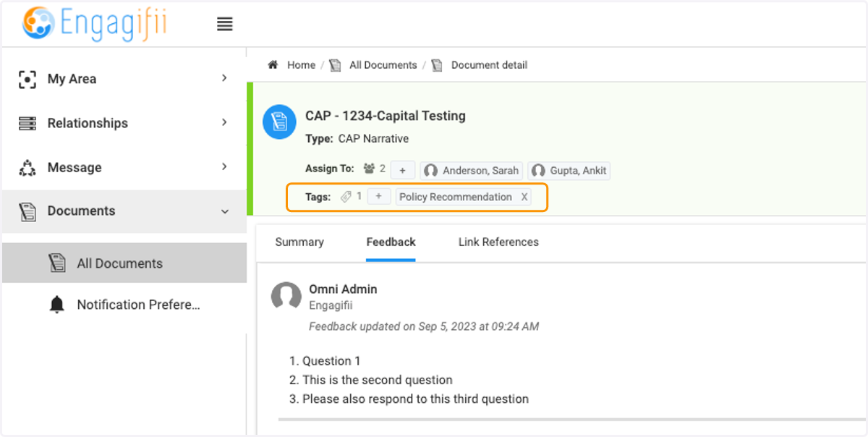Click the CAP Narrative type value
The width and height of the screenshot is (868, 437).
pos(373,139)
